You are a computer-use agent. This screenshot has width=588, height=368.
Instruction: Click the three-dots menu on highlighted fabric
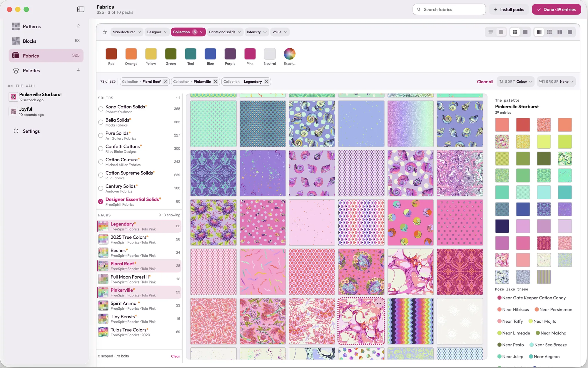tap(379, 304)
